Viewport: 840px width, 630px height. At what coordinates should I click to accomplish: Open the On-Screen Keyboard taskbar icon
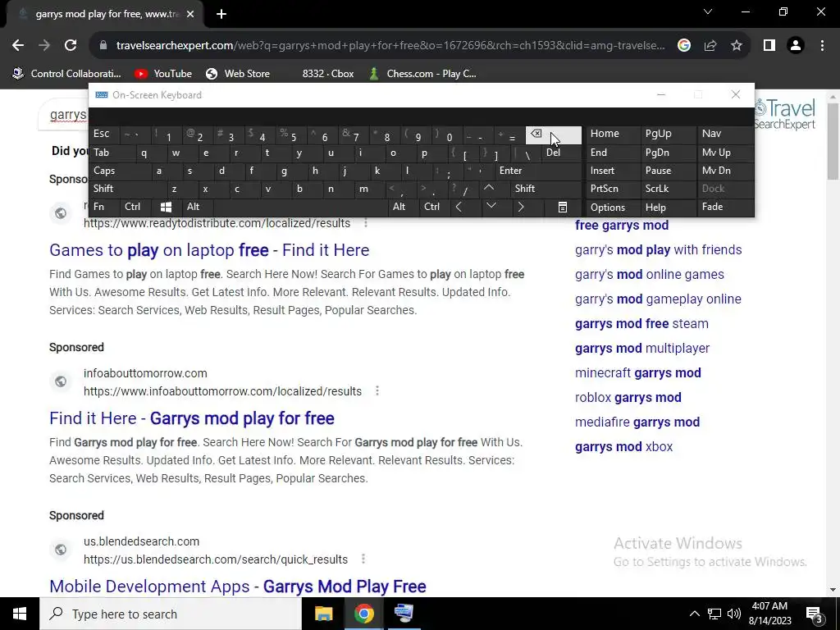pos(404,614)
